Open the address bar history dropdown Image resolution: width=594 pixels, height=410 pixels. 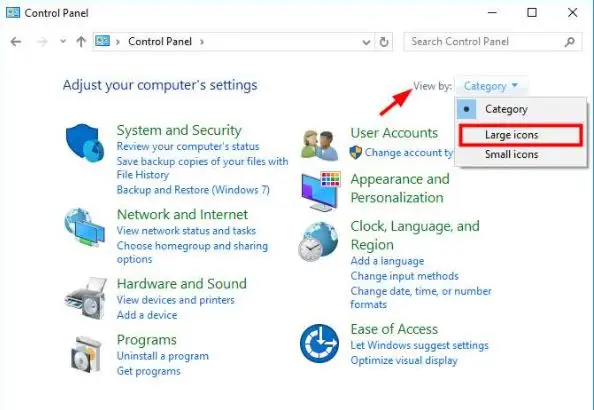click(x=366, y=42)
